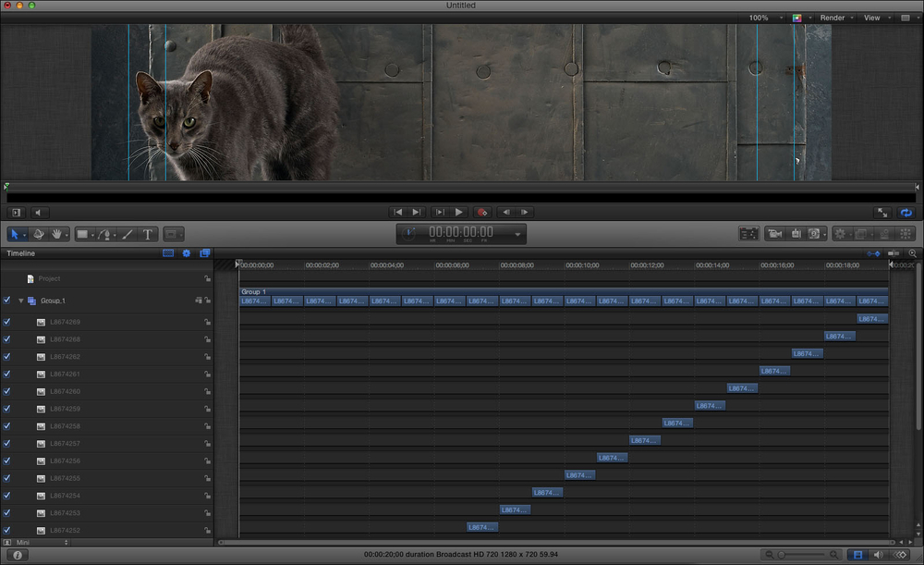Toggle loop playback icon

906,213
